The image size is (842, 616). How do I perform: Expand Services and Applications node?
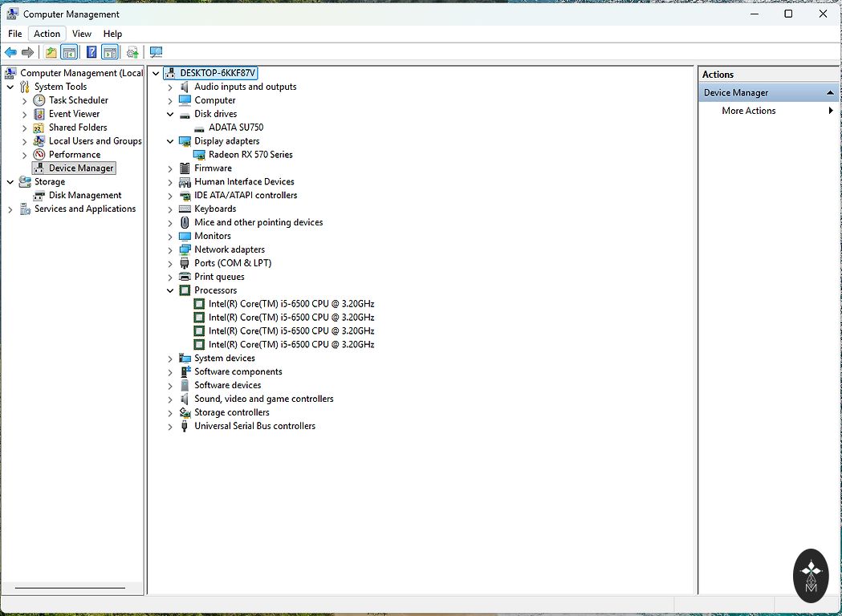click(10, 209)
